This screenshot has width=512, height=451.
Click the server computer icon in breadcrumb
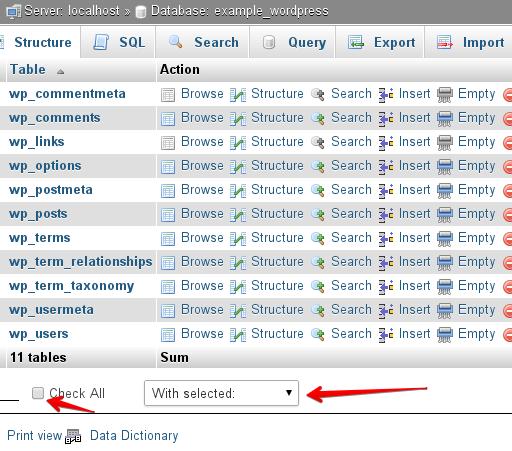click(x=13, y=12)
